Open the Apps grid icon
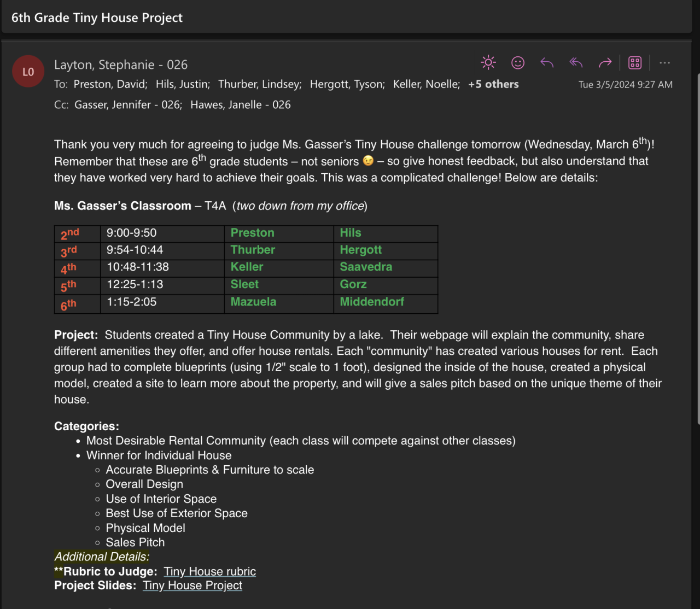The height and width of the screenshot is (609, 700). [x=634, y=63]
